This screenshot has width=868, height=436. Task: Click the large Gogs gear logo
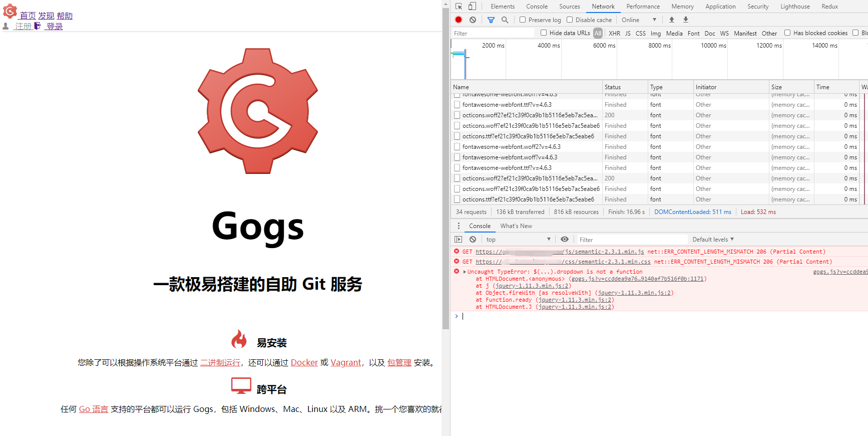[258, 111]
